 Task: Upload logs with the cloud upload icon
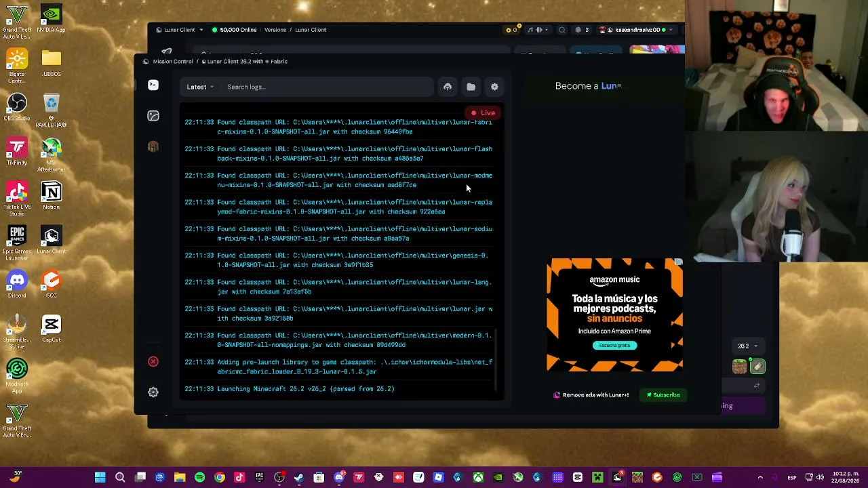point(448,87)
